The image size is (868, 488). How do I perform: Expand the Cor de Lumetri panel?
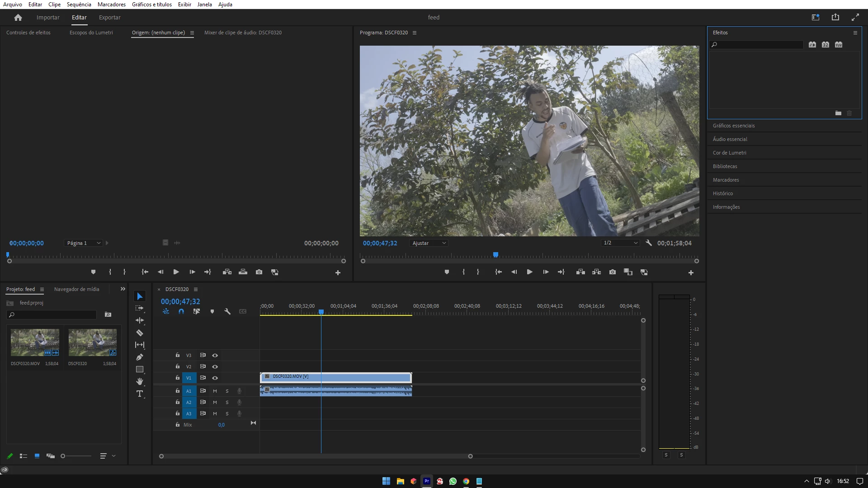(729, 153)
